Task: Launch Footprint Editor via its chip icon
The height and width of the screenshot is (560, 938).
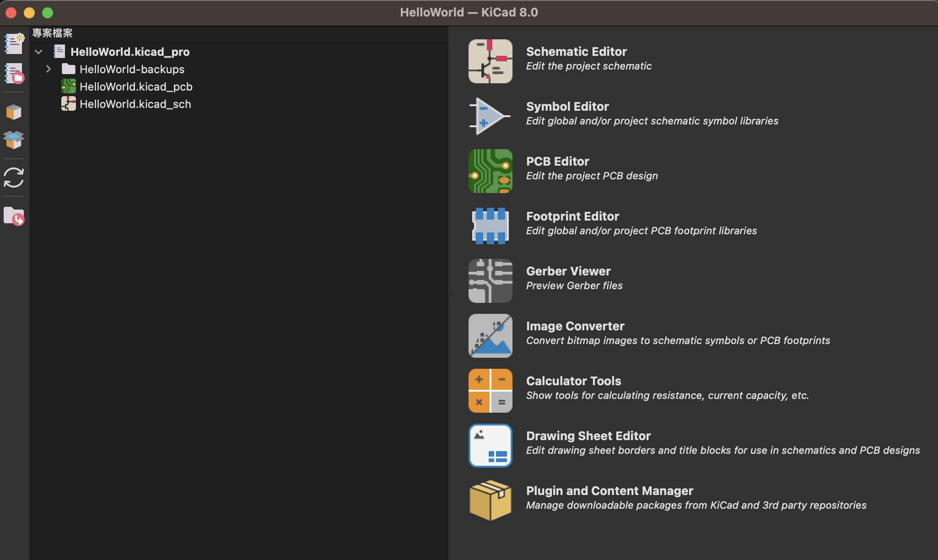Action: [x=490, y=226]
